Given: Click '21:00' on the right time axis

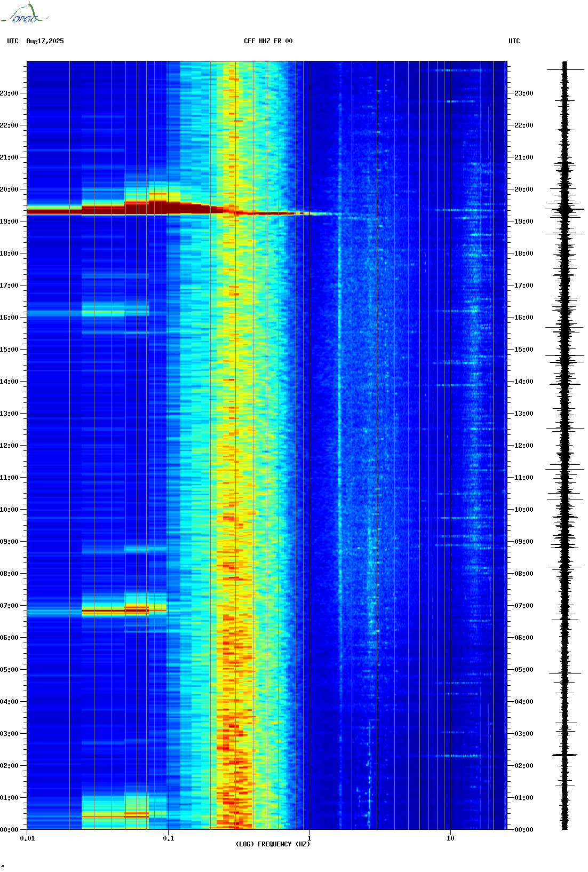Looking at the screenshot, I should coord(524,157).
